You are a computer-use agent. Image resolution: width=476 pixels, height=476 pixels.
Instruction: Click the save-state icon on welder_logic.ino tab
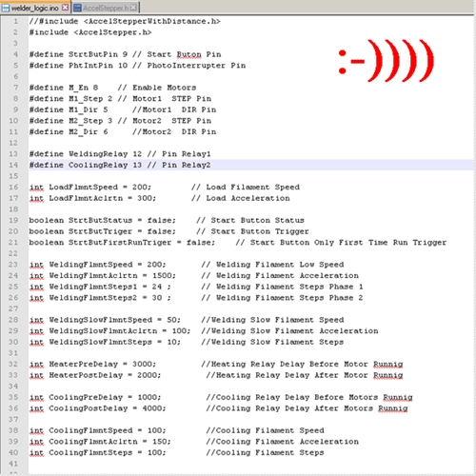click(x=6, y=8)
